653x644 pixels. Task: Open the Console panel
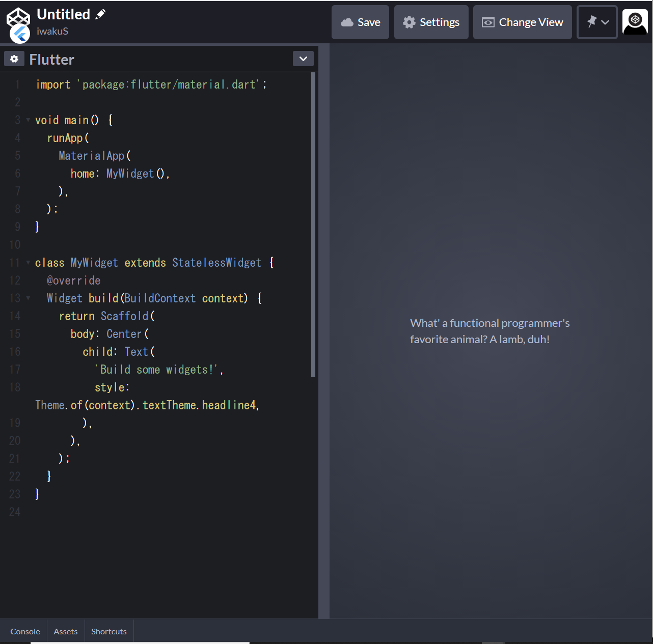pos(25,631)
